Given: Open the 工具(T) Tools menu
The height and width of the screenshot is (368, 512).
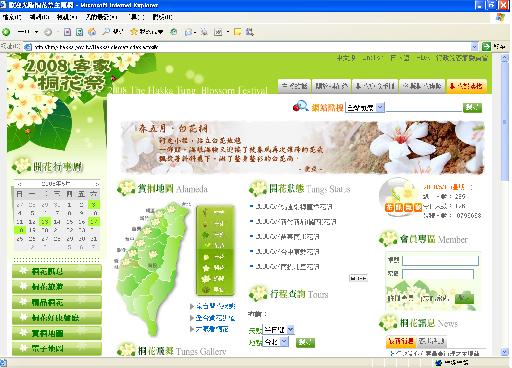Looking at the screenshot, I should pos(138,17).
